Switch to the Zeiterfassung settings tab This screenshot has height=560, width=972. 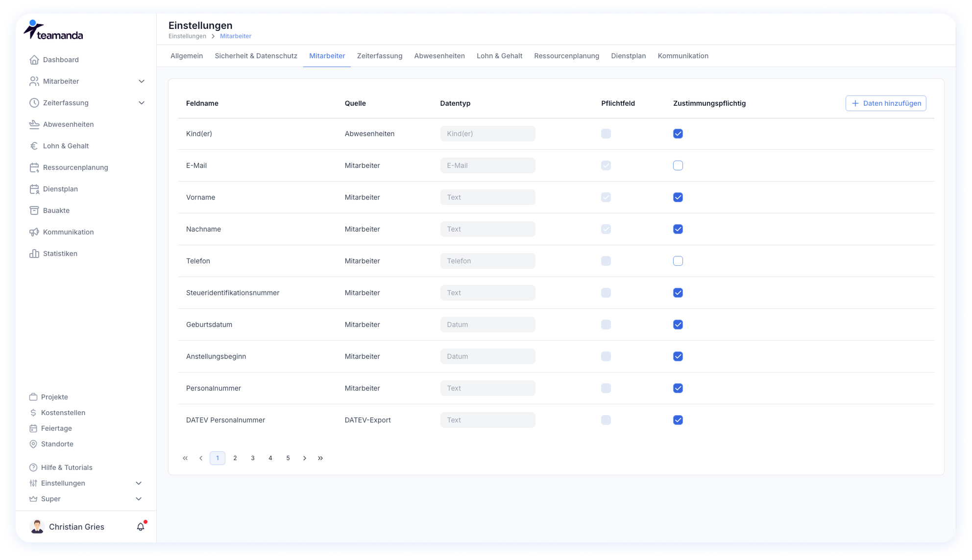pos(380,56)
